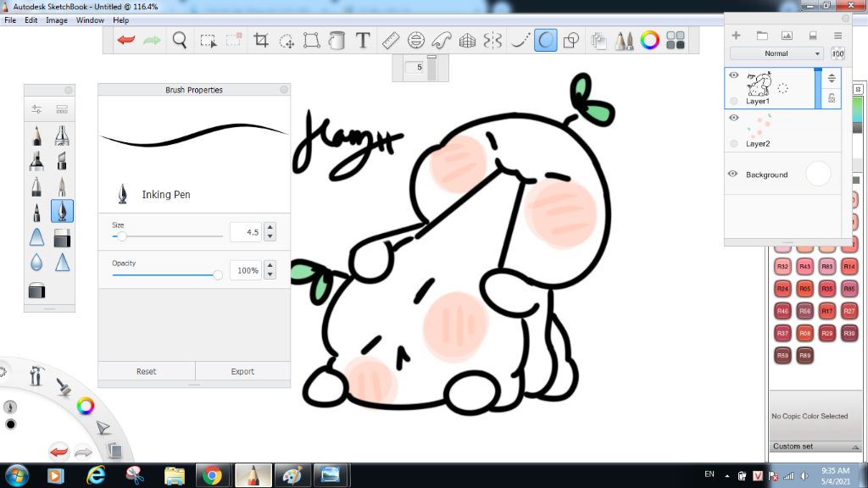Click the round marker on Layer2
This screenshot has width=868, height=488.
tap(734, 144)
